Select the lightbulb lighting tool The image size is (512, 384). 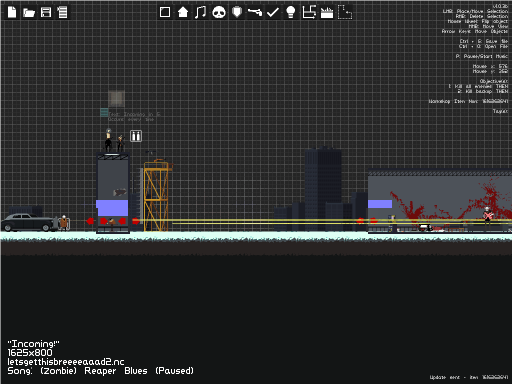(x=291, y=12)
